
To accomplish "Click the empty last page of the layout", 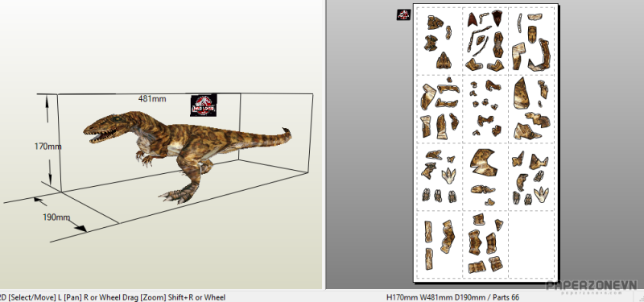I will pyautogui.click(x=531, y=245).
